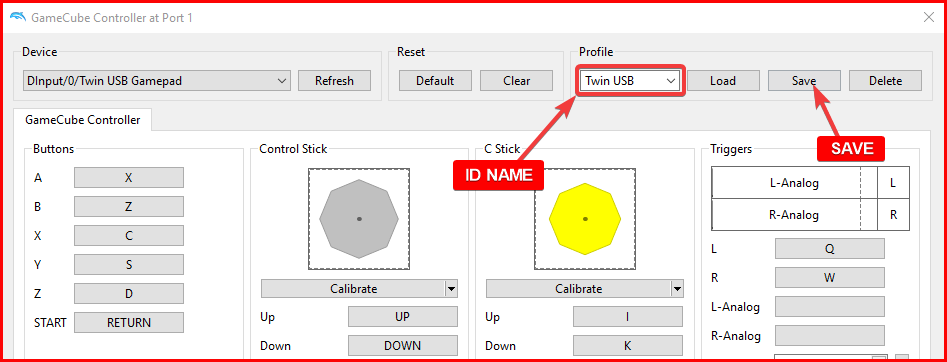Remap START binding RETURN
The image size is (947, 362).
pos(129,323)
